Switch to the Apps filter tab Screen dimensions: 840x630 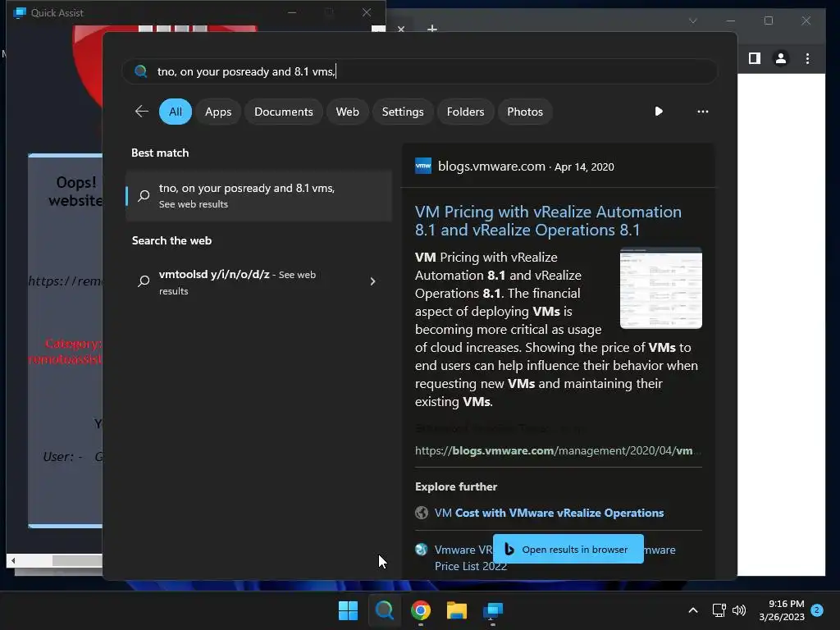pyautogui.click(x=218, y=112)
